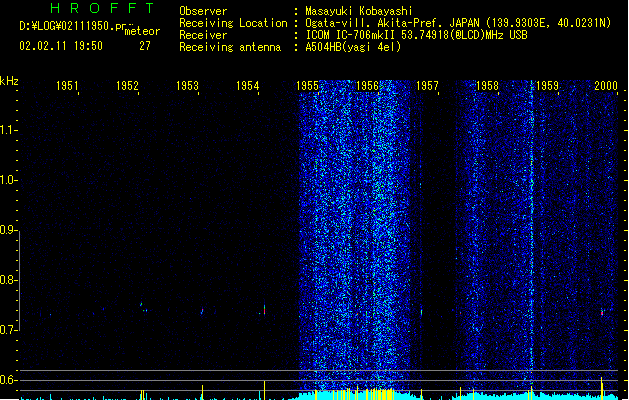Click the 1951 time axis marker

pyautogui.click(x=67, y=86)
